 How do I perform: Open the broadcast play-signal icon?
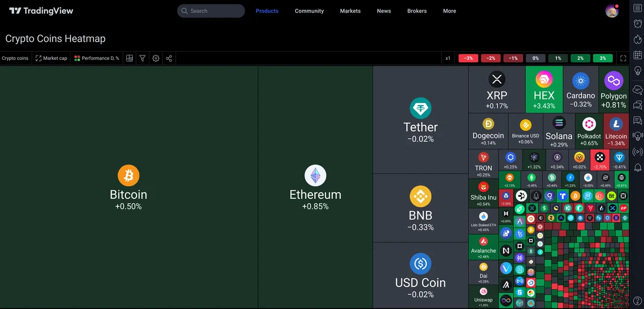tap(637, 151)
